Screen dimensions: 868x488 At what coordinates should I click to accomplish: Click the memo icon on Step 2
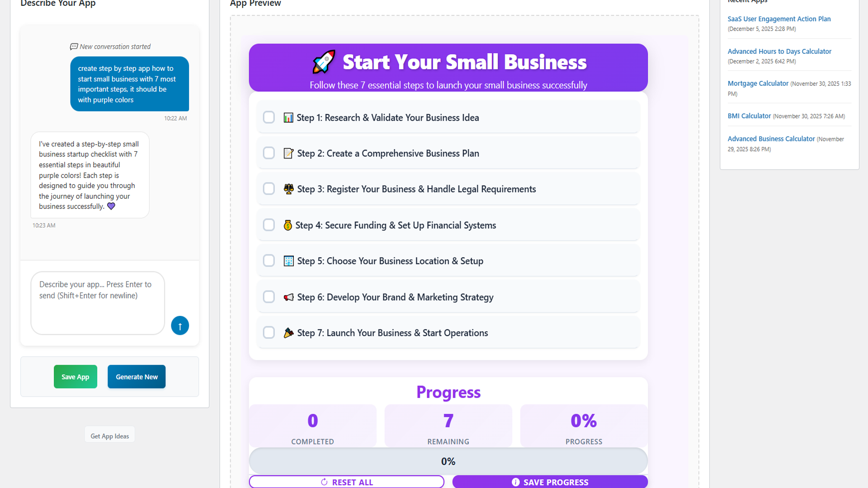pos(288,153)
